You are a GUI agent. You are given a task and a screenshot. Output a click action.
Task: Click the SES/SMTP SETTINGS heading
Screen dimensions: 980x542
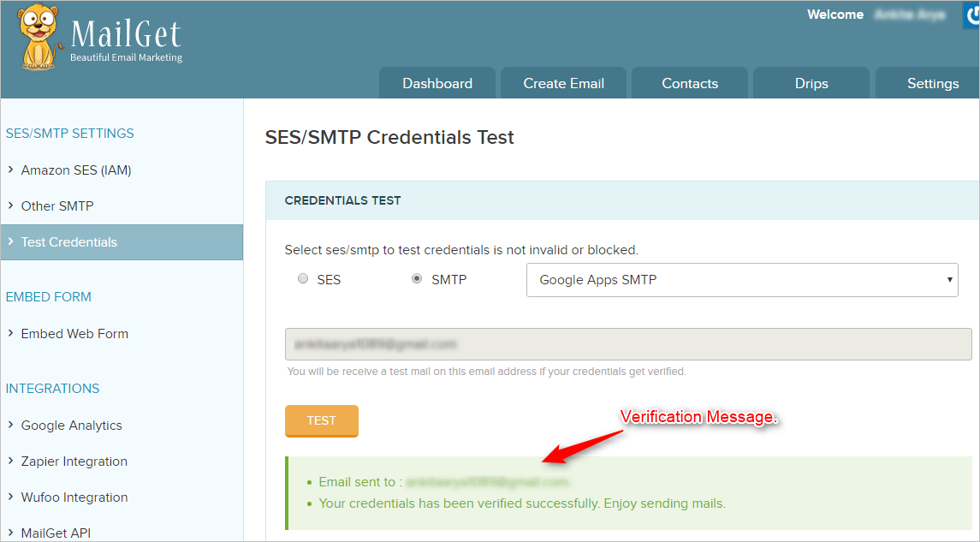tap(69, 134)
